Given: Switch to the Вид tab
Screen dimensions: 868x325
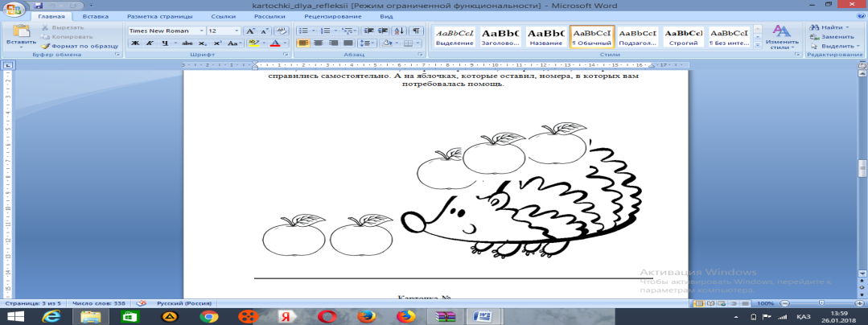Looking at the screenshot, I should 386,17.
